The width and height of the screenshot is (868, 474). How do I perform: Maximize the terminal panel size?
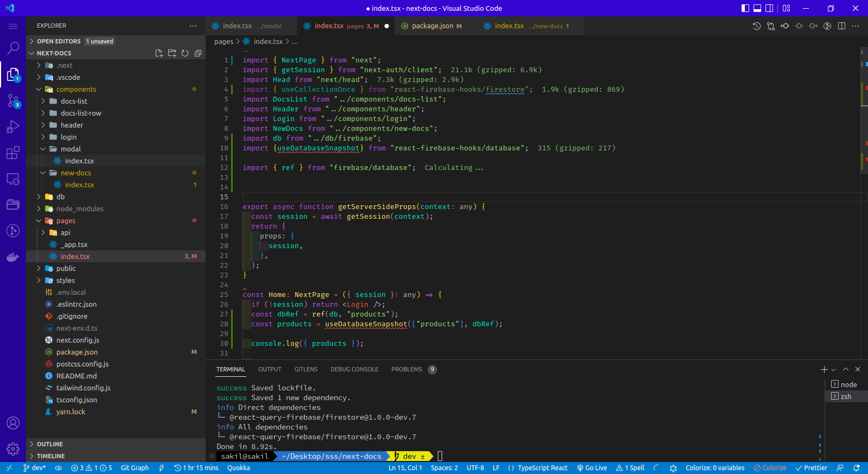[x=846, y=369]
